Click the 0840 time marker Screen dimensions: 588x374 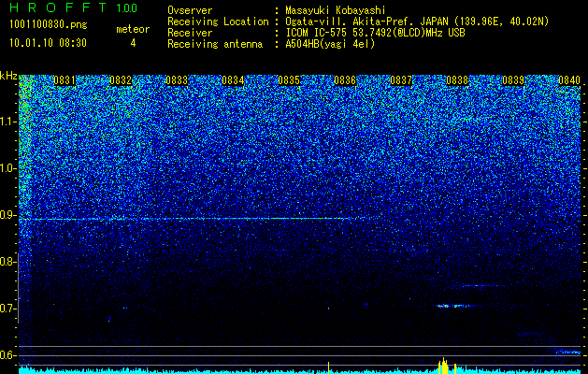(569, 80)
